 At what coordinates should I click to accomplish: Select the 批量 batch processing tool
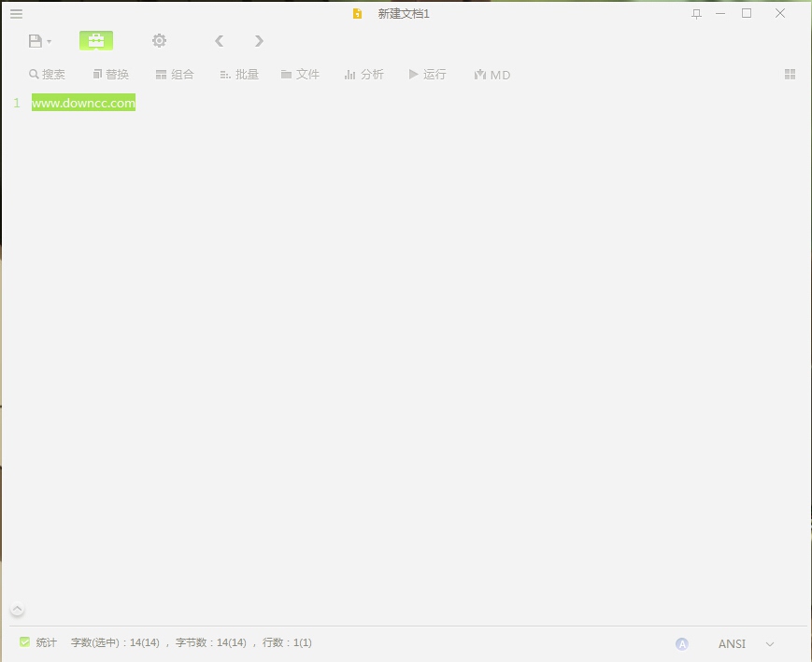[239, 74]
